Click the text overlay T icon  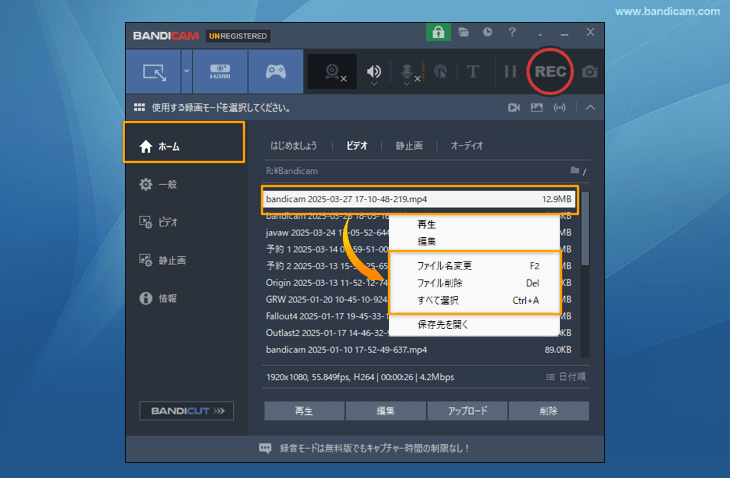[473, 72]
